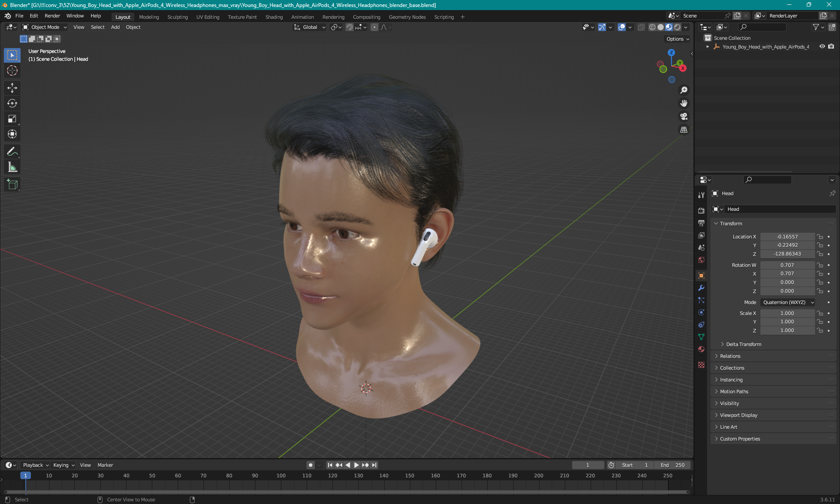Open the Material properties tab

click(701, 349)
